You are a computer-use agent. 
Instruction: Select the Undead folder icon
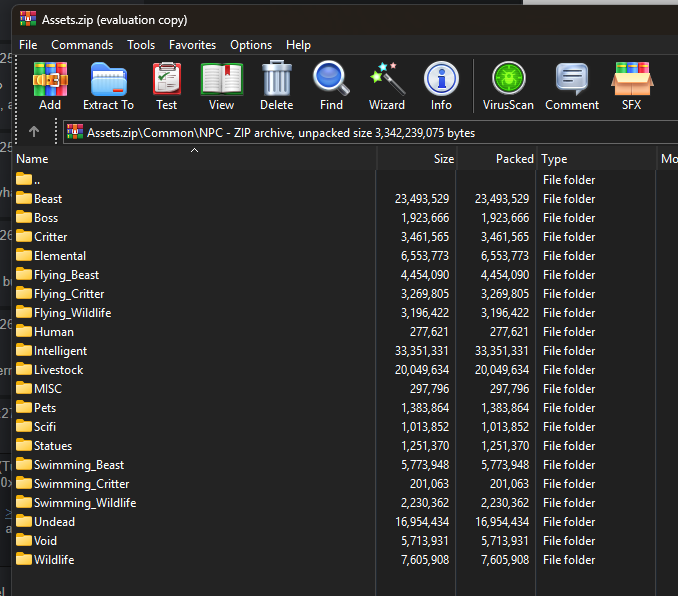pyautogui.click(x=24, y=521)
